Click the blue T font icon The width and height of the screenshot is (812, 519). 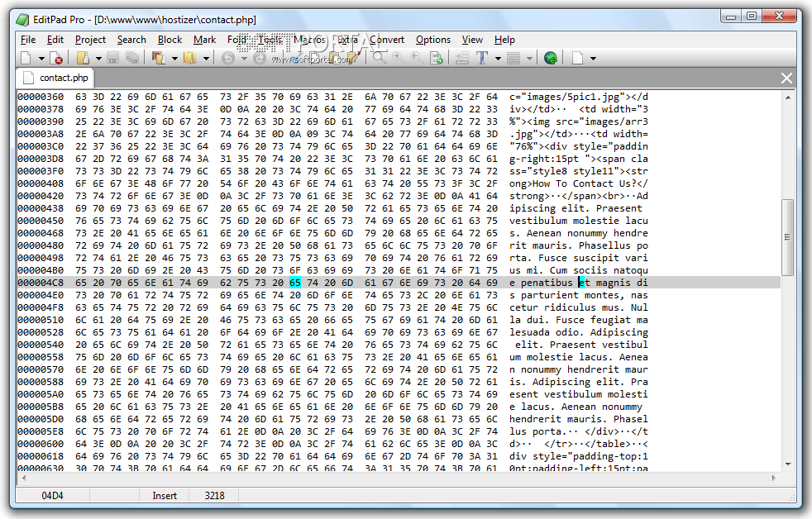tap(482, 58)
